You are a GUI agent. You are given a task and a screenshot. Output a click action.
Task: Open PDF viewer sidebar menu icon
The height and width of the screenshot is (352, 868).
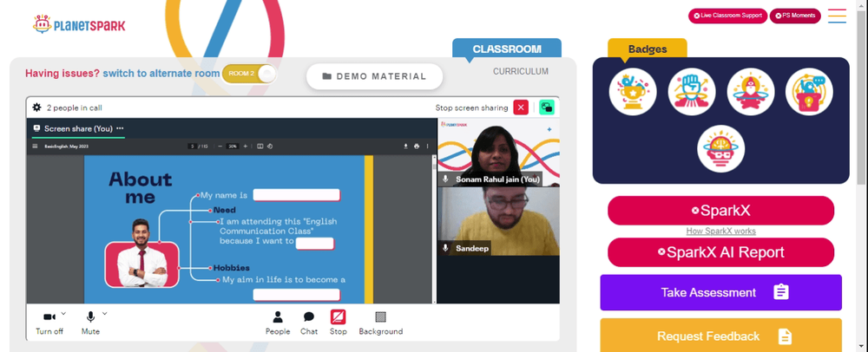(35, 147)
